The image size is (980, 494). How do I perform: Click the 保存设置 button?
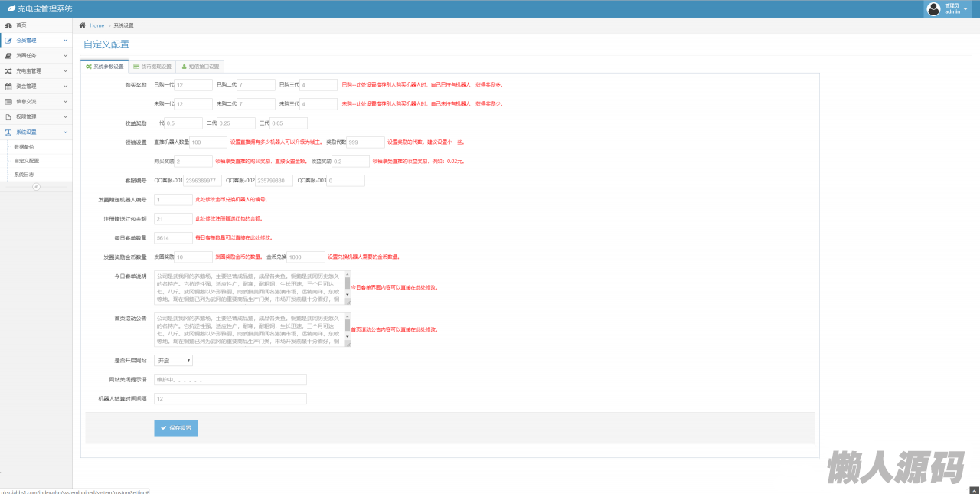[x=175, y=427]
